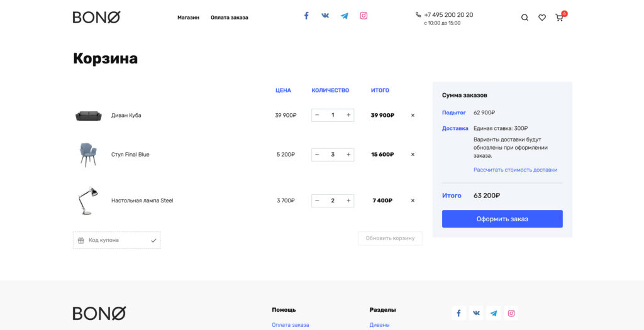Image resolution: width=644 pixels, height=330 pixels.
Task: Click the search magnifier icon
Action: pos(525,18)
